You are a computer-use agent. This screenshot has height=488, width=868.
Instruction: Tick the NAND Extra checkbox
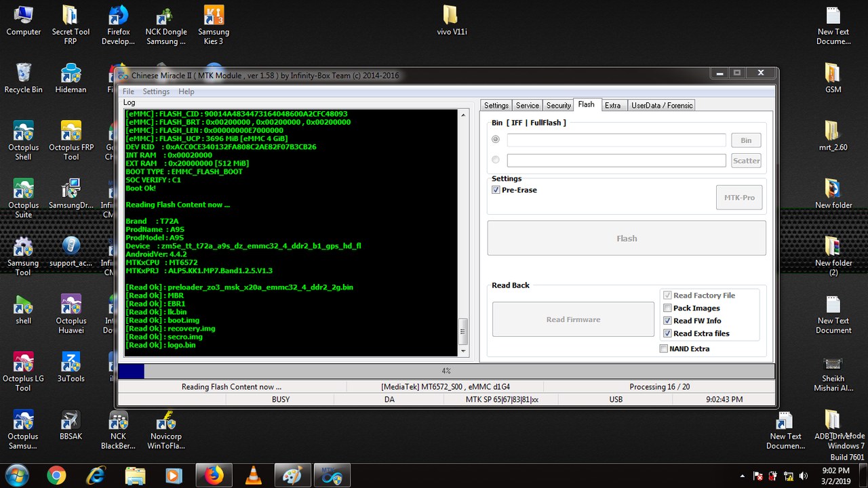pos(663,349)
